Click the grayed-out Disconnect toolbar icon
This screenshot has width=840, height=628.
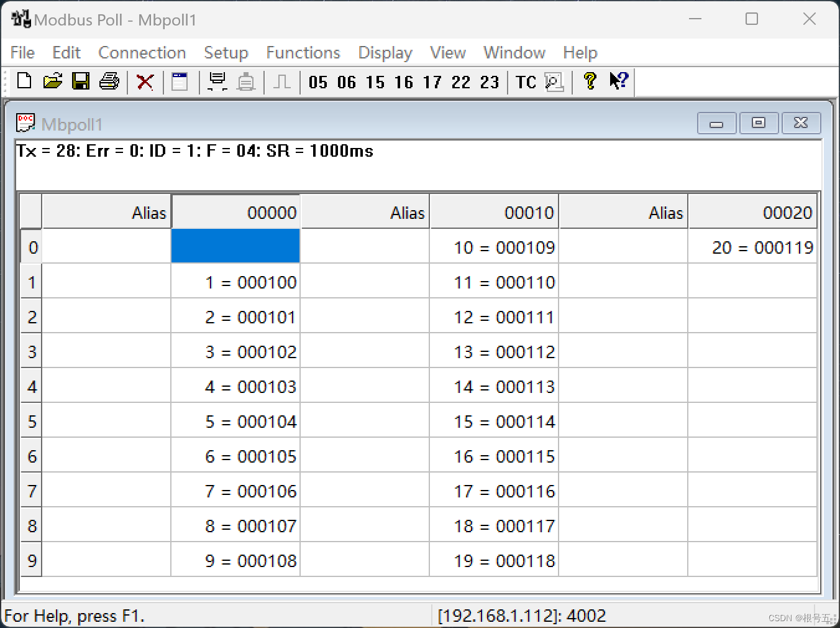247,81
